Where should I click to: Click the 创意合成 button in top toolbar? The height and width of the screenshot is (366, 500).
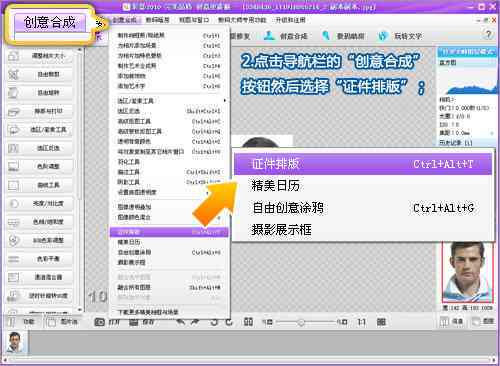click(285, 36)
